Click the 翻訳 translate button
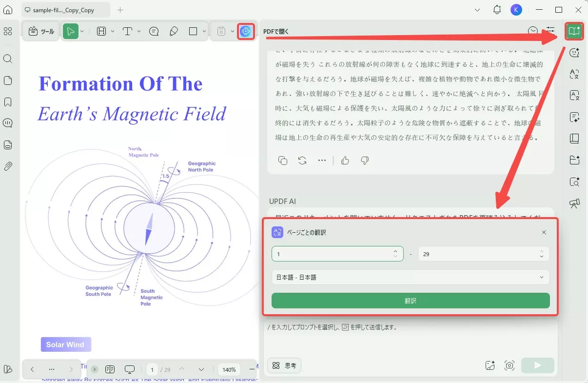 coord(410,301)
